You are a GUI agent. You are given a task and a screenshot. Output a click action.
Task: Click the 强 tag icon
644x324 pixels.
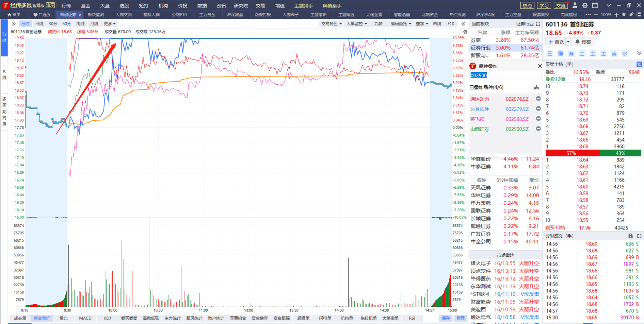coord(561,54)
